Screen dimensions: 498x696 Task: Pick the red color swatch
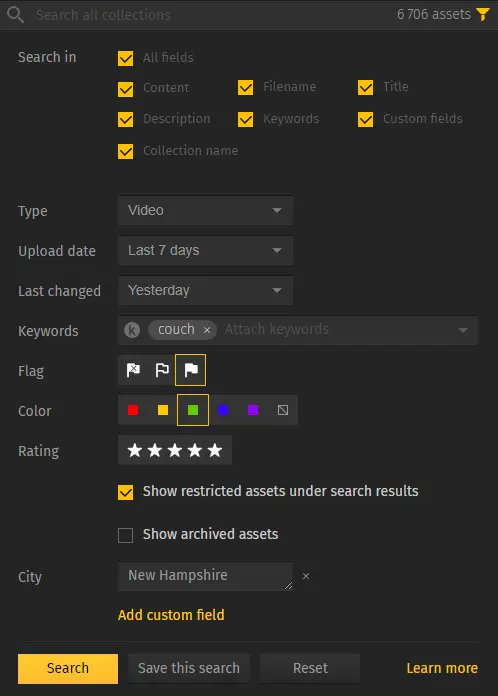click(x=133, y=410)
